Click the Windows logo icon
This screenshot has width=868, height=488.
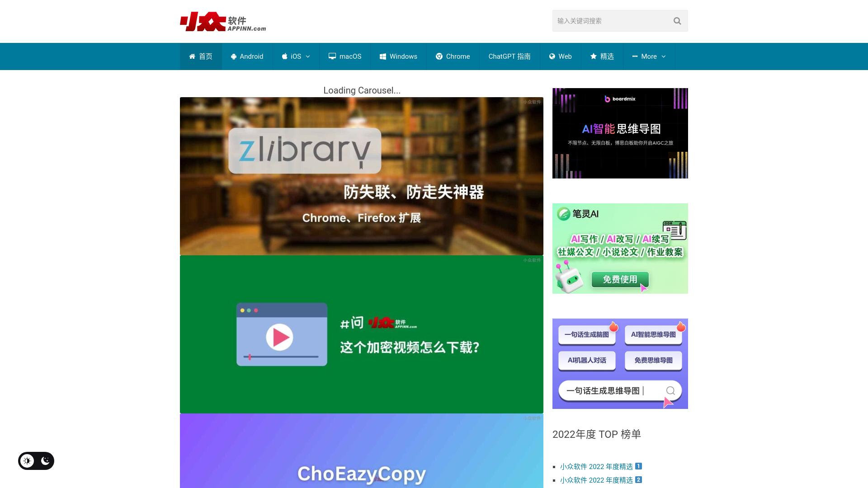point(383,56)
